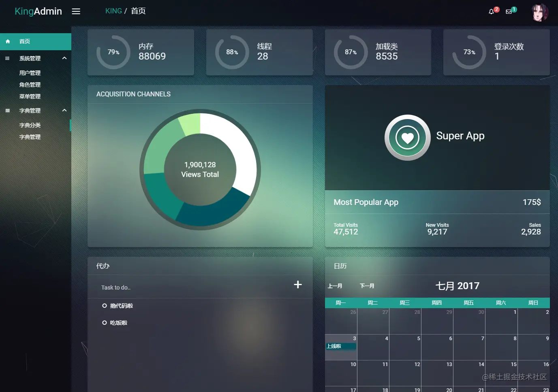Open the notification bell icon
Viewport: 558px width, 392px height.
tap(492, 12)
